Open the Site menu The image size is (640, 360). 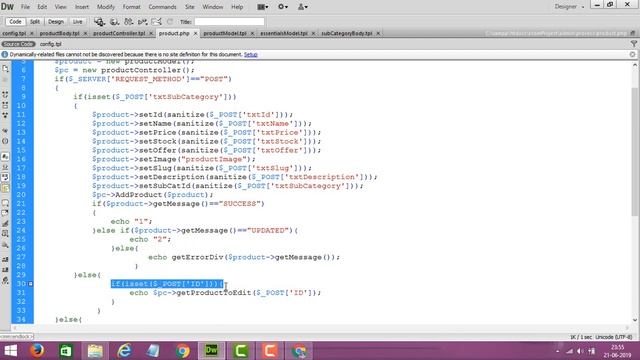point(190,7)
